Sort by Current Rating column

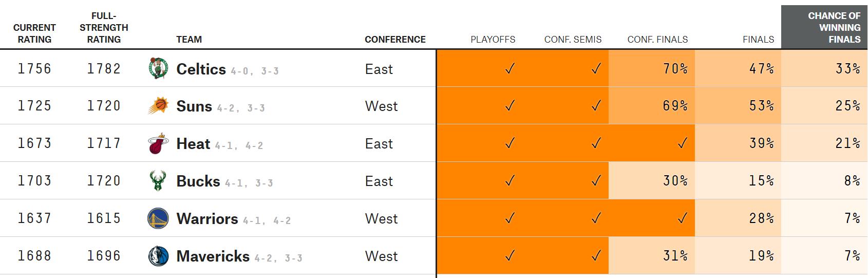tap(34, 33)
